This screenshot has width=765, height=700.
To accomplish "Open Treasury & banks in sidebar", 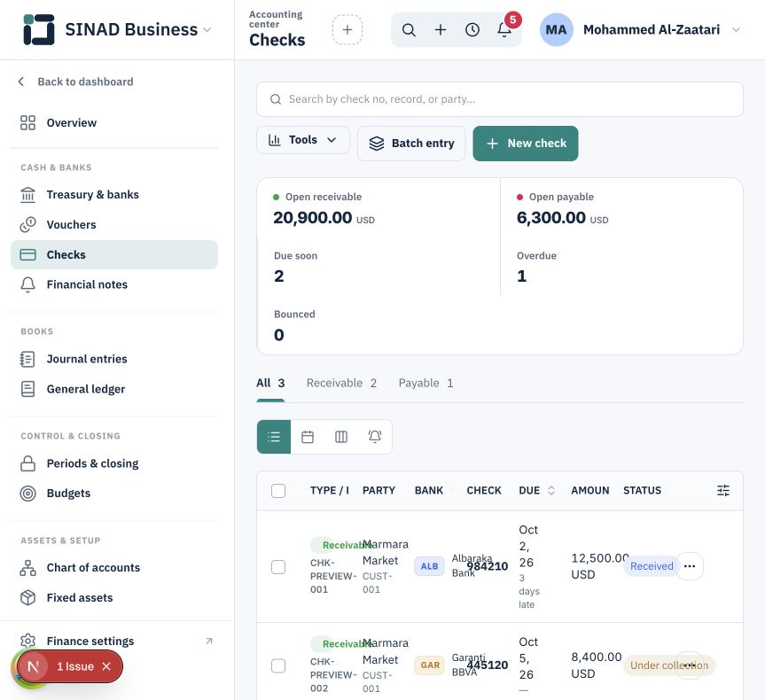I will click(x=114, y=195).
